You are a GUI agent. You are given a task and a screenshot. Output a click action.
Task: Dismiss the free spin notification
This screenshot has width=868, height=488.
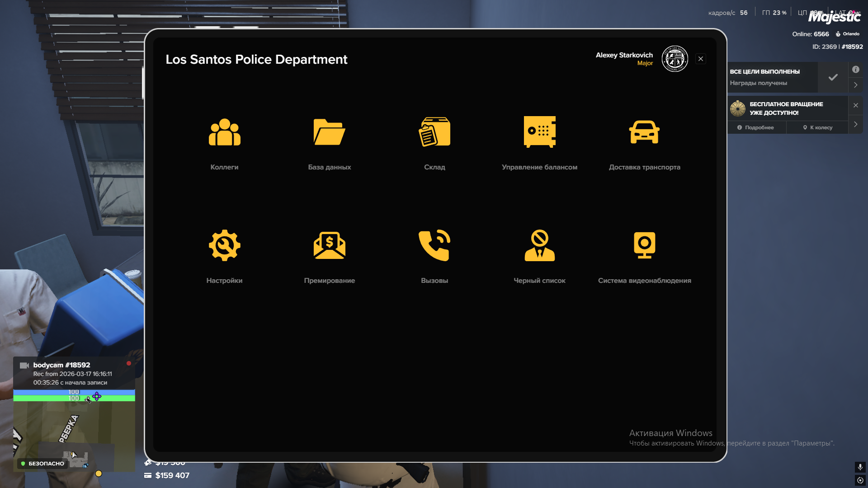tap(855, 105)
